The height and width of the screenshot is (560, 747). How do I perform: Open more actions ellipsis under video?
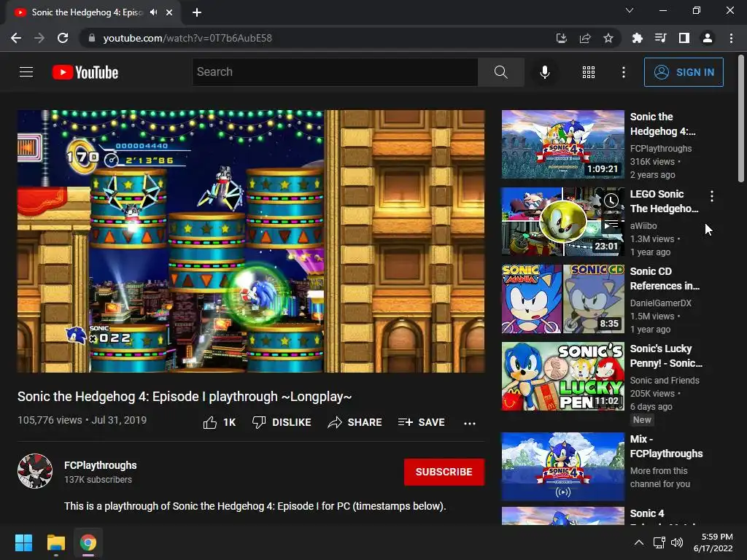pos(469,423)
